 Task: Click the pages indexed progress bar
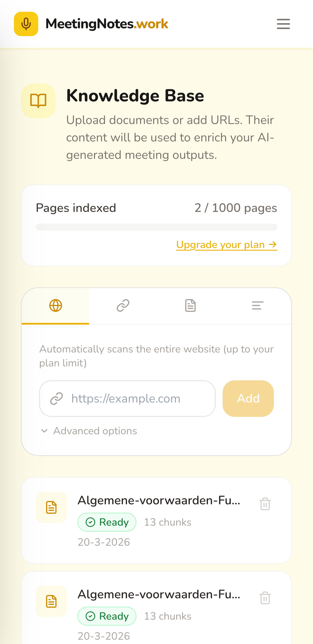pos(156,227)
